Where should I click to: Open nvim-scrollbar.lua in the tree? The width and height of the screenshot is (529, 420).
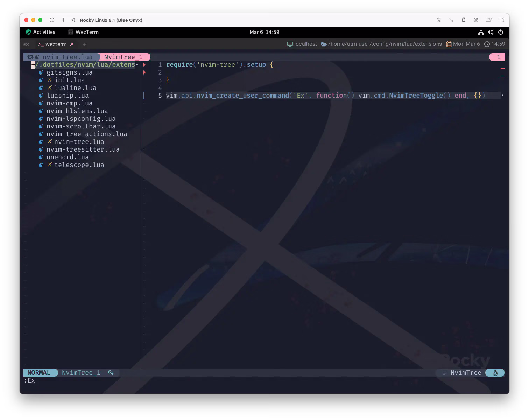(81, 126)
